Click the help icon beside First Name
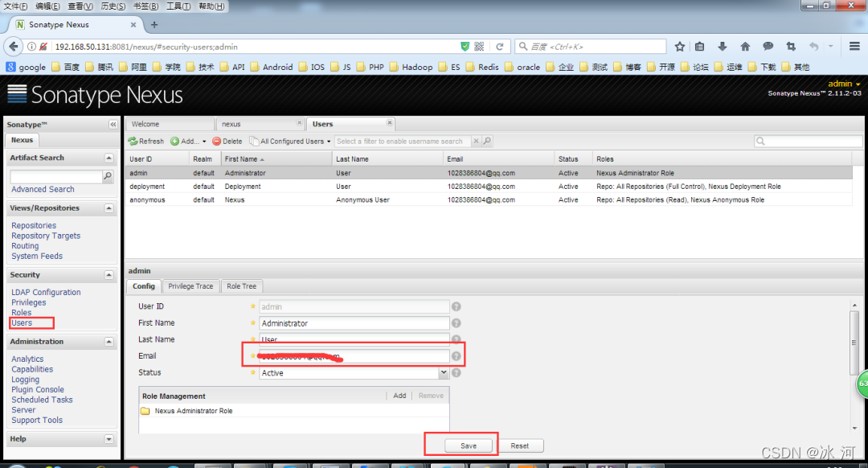 [x=457, y=323]
